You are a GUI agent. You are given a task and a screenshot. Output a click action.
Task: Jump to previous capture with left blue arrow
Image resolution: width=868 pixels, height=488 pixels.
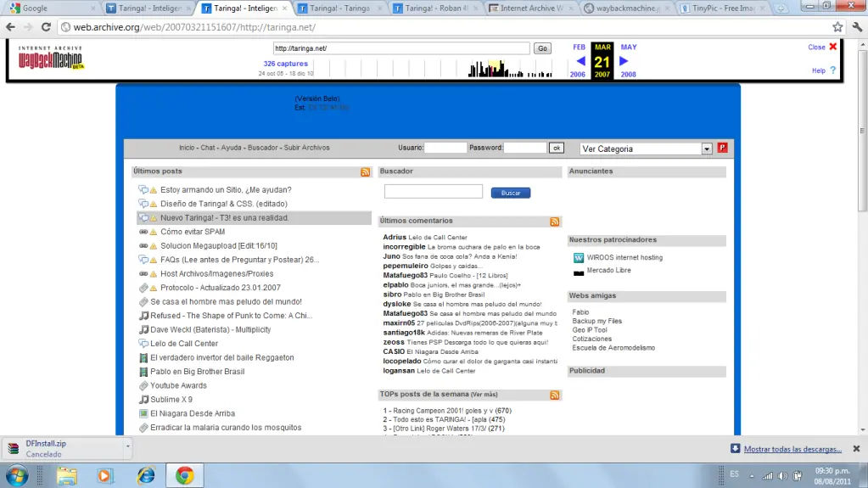(x=580, y=61)
